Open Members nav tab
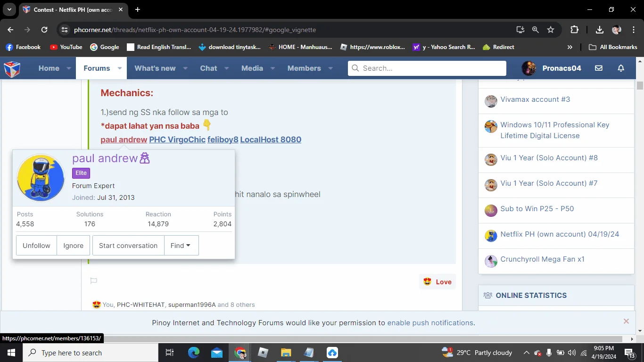644x362 pixels. 304,68
